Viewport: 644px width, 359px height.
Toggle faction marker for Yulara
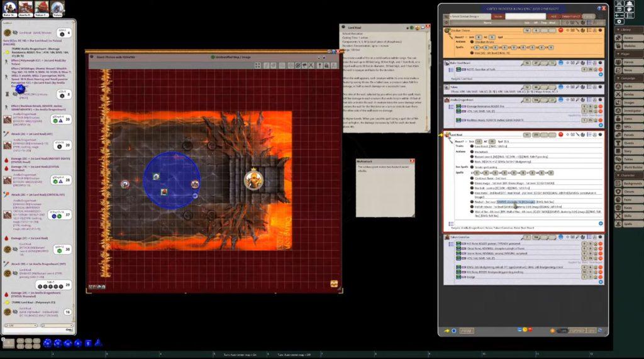coord(560,87)
